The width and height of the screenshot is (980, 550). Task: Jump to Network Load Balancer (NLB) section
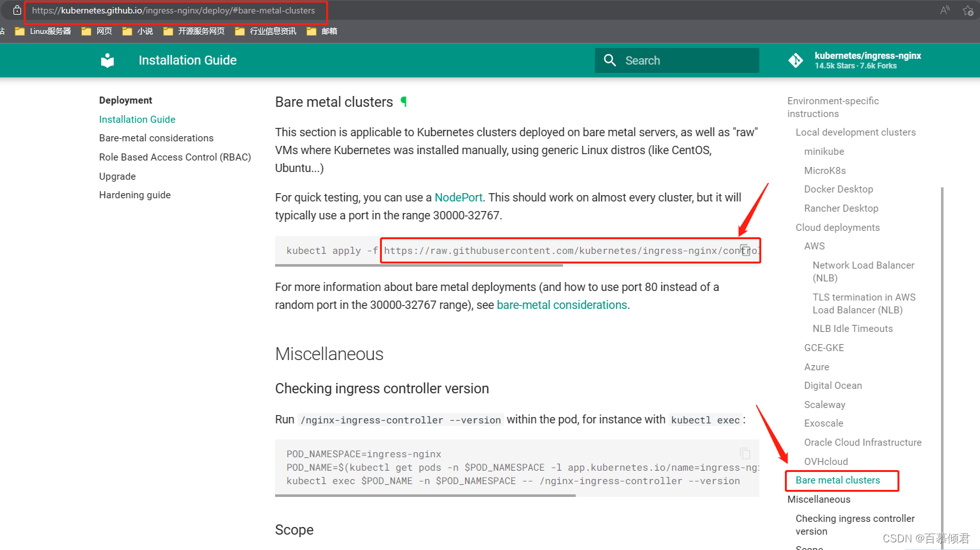click(x=863, y=272)
